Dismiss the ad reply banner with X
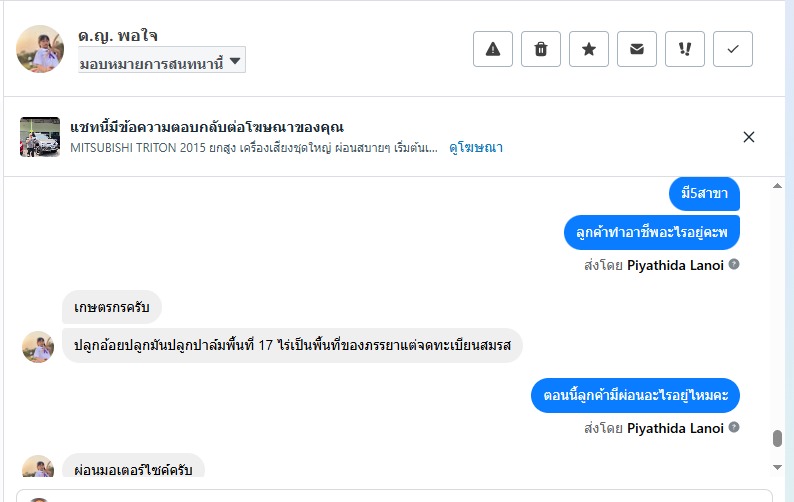 749,137
